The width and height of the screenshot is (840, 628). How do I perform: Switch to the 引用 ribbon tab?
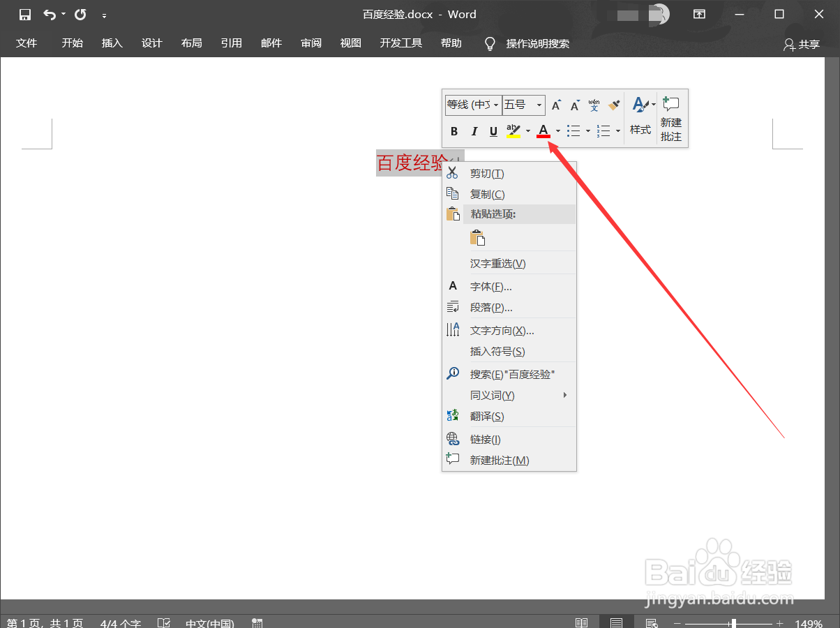point(231,43)
